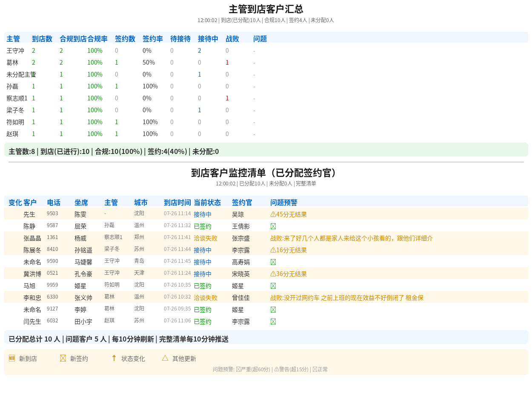
Task: Click customer name 陈展冬
Action: pos(32,250)
